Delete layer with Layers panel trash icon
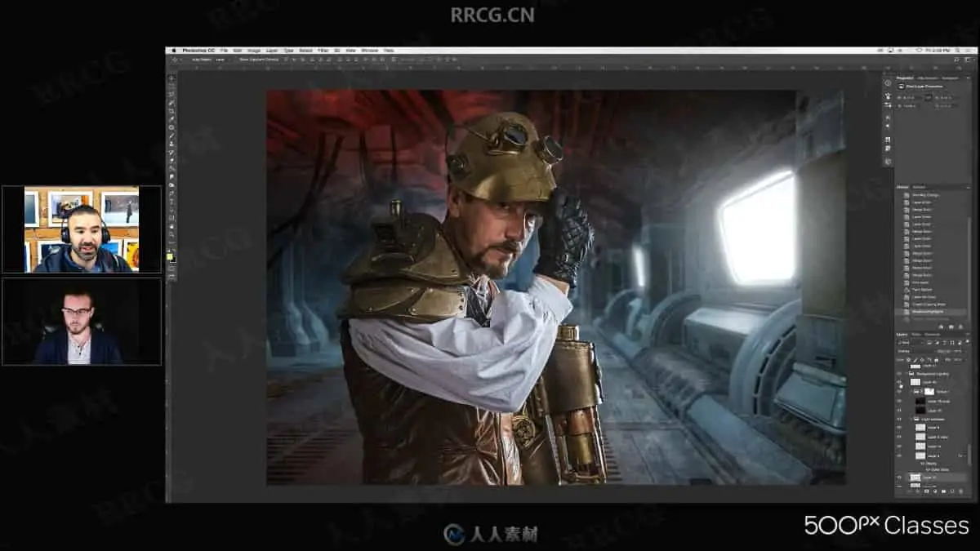The width and height of the screenshot is (980, 551). pos(961,491)
